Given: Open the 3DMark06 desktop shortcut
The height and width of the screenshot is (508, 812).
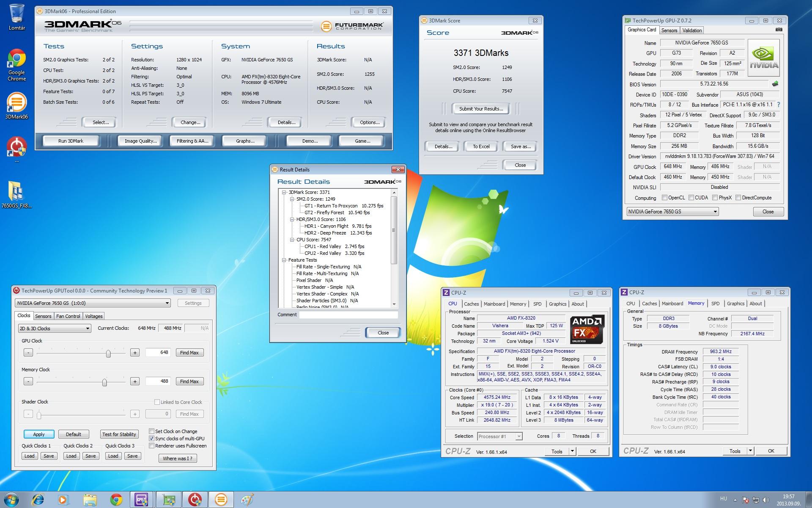Looking at the screenshot, I should click(x=16, y=106).
